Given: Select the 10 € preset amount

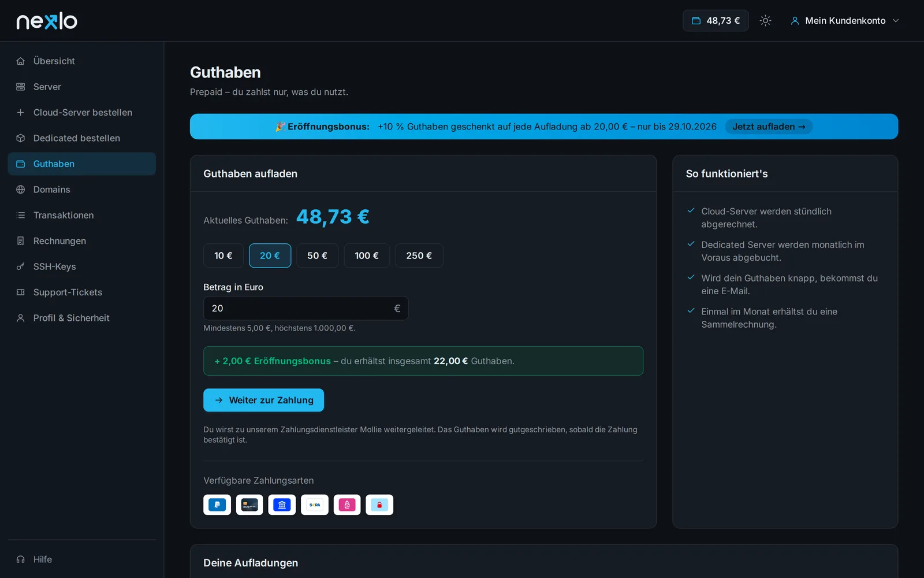Looking at the screenshot, I should 223,255.
